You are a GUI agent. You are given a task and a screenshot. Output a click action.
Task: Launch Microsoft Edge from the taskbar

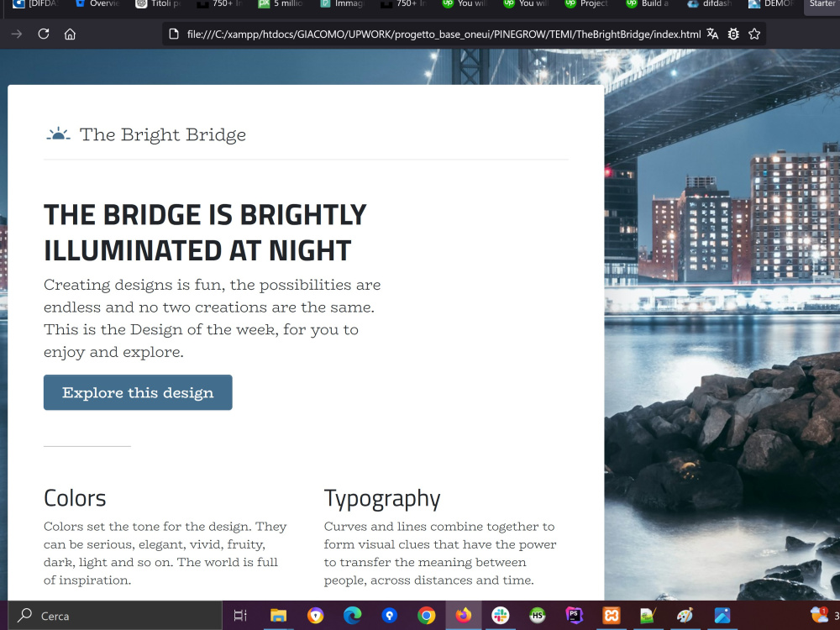tap(352, 616)
